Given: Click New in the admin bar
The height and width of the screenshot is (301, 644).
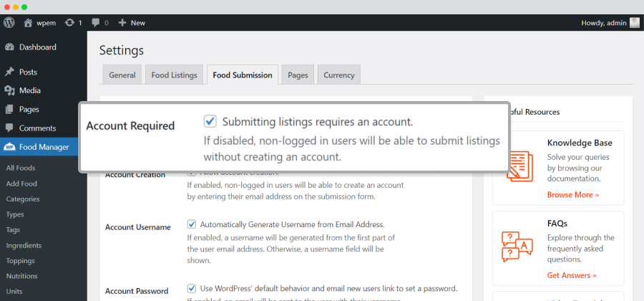Looking at the screenshot, I should point(138,23).
